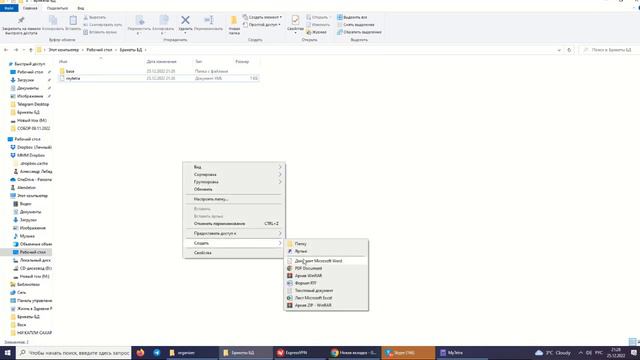Open the Easy access (Простой доступ) dropdown

(x=262, y=24)
